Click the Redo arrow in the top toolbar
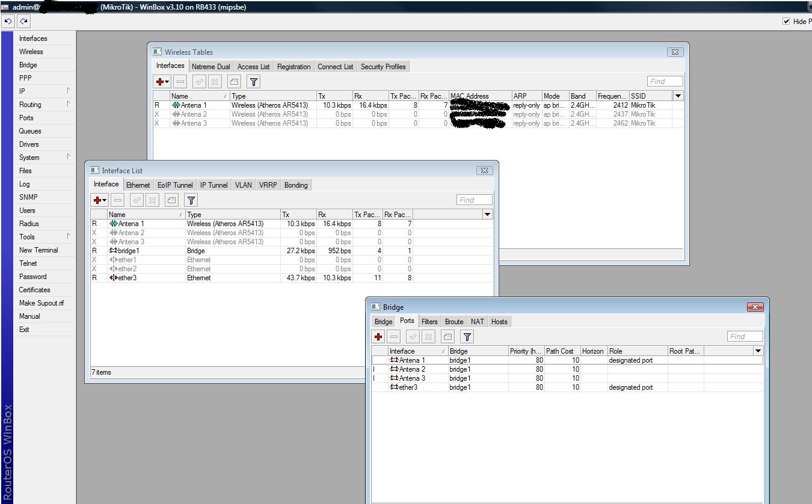 23,21
